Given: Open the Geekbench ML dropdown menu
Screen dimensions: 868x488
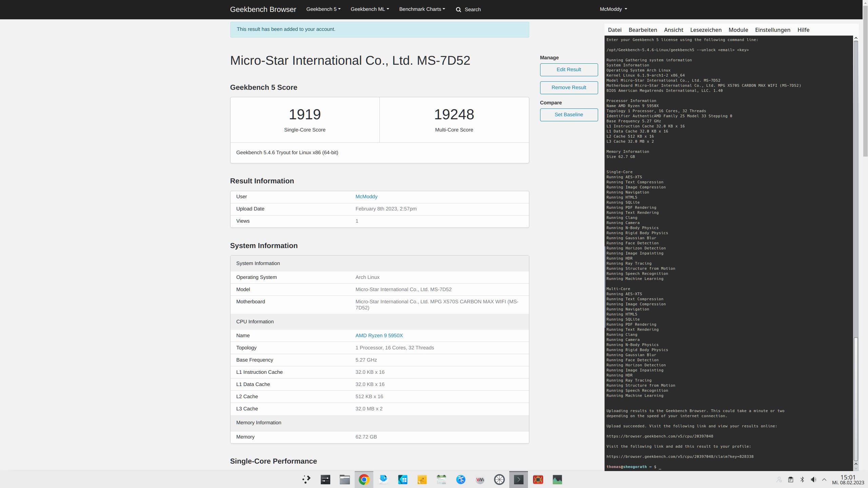Looking at the screenshot, I should (370, 9).
